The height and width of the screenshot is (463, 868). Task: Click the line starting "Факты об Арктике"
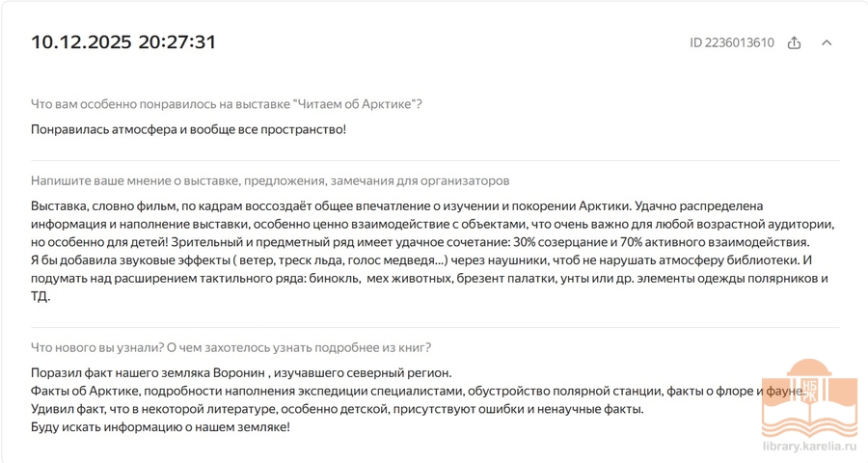pyautogui.click(x=417, y=391)
